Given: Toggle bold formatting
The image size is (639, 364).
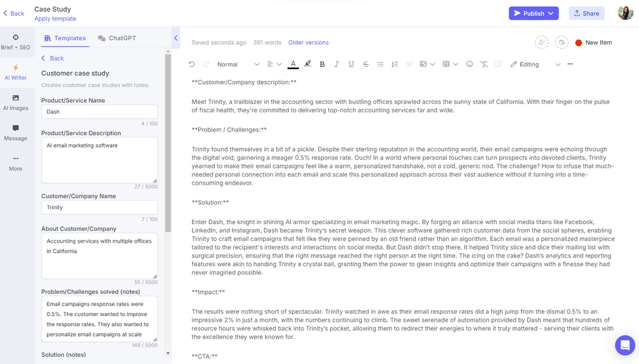Looking at the screenshot, I should coord(322,64).
